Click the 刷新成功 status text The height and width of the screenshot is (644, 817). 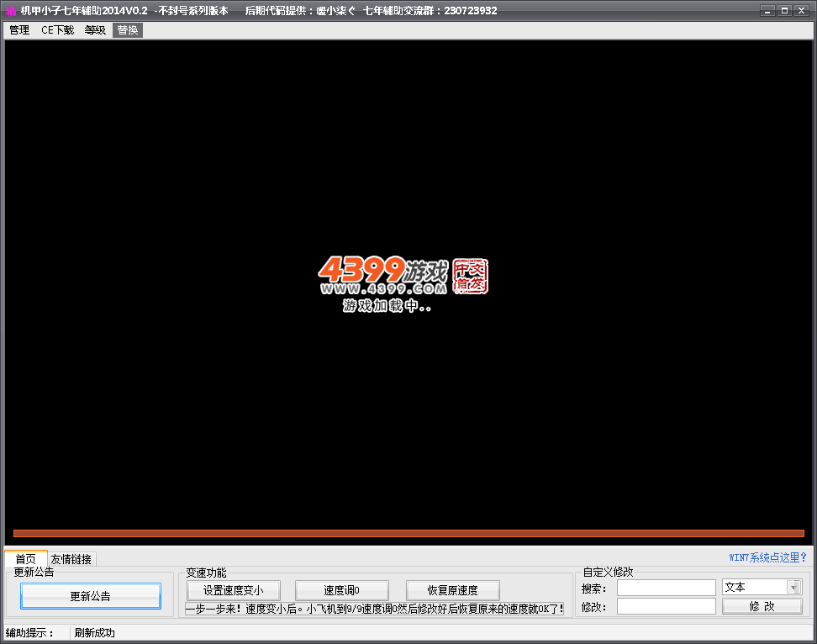(94, 632)
